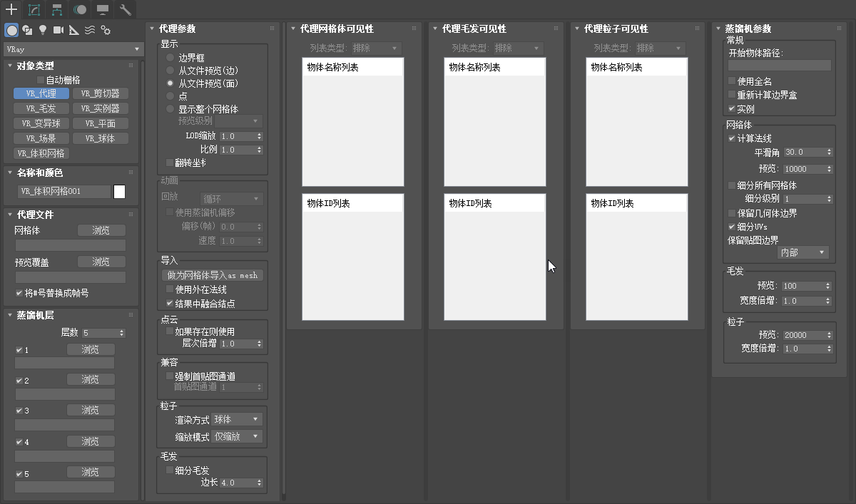Viewport: 856px width, 504px height.
Task: Toggle the layer 1 checkbox
Action: click(19, 350)
